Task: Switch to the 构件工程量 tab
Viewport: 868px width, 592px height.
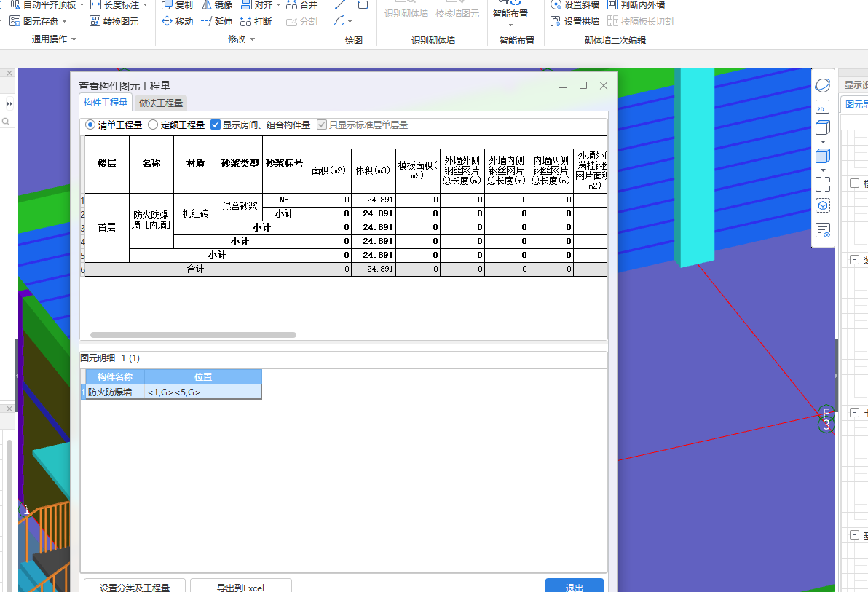Action: pos(105,103)
